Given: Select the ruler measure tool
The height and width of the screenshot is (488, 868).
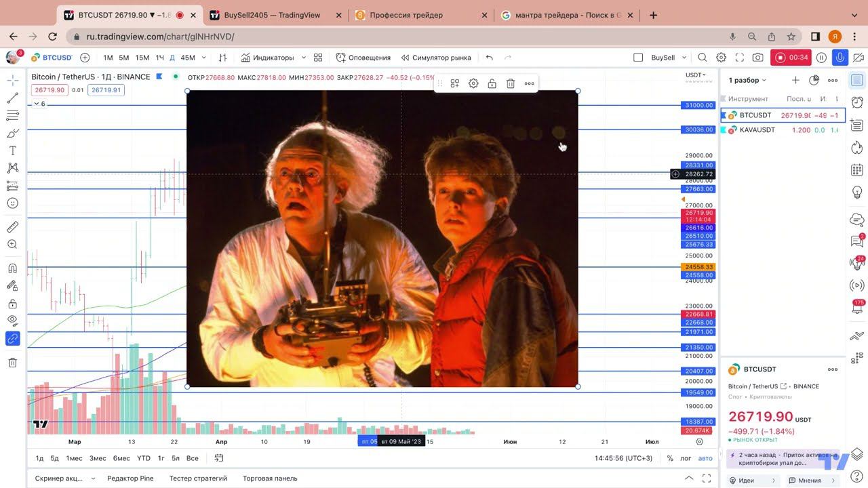Looking at the screenshot, I should (x=12, y=227).
